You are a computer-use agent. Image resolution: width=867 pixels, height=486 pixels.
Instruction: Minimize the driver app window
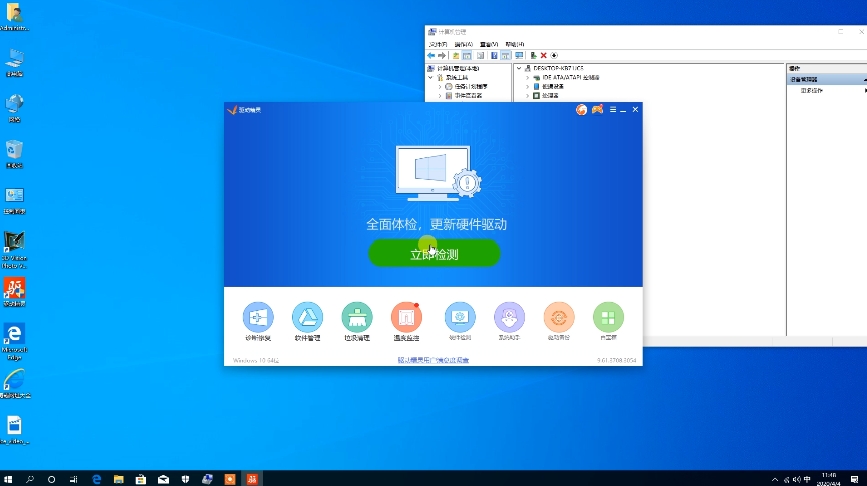click(x=623, y=110)
